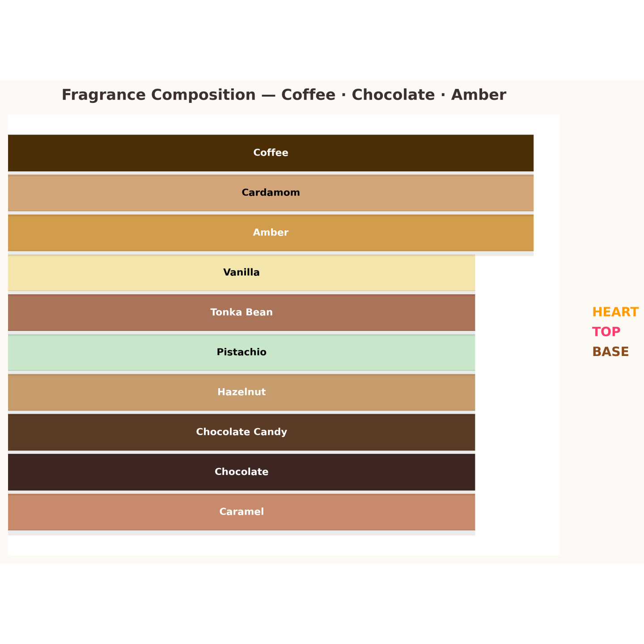Screen dimensions: 644x644
Task: Click the bar labeled just Chocolate
Action: tap(241, 472)
